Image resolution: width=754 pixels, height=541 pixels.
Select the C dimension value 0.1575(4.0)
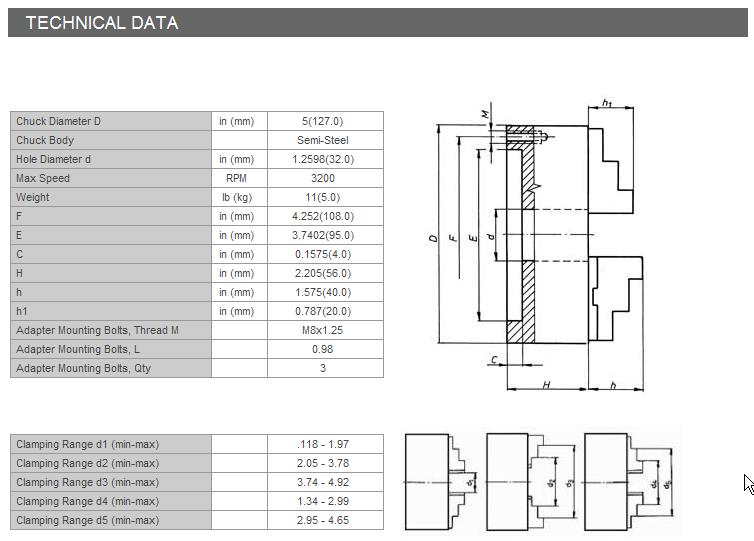(x=323, y=254)
